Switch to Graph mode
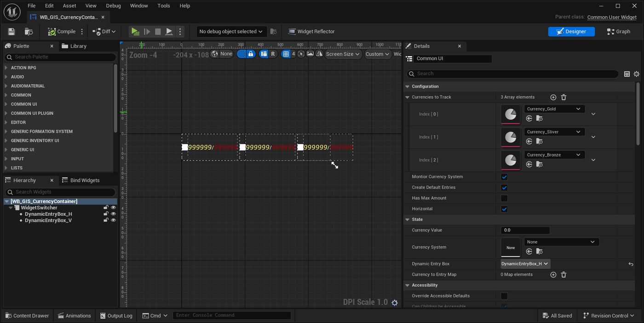 618,32
